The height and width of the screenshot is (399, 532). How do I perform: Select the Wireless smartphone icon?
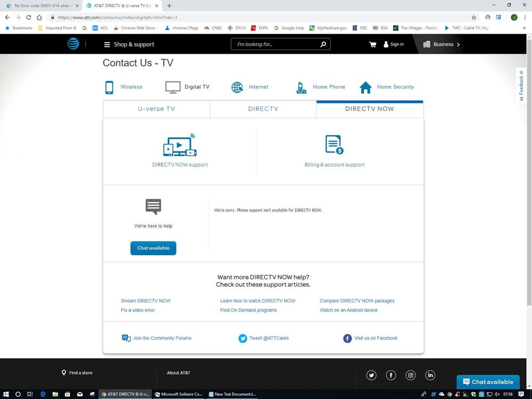point(110,86)
